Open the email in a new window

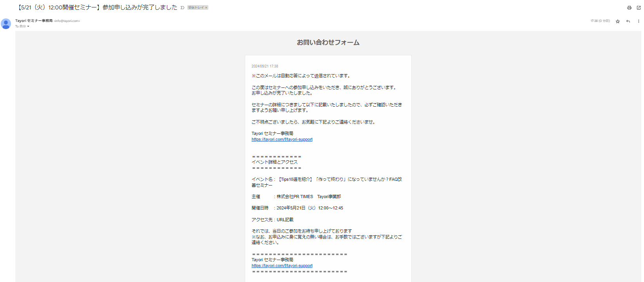click(x=639, y=8)
